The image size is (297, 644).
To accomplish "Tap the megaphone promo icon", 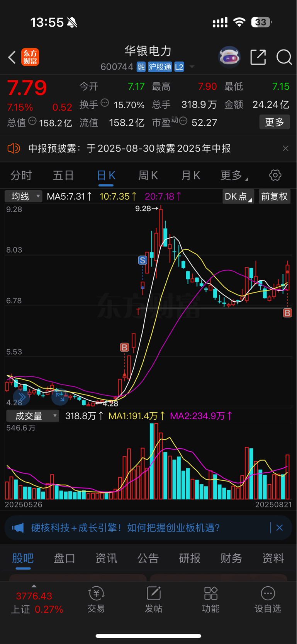I will (x=18, y=528).
